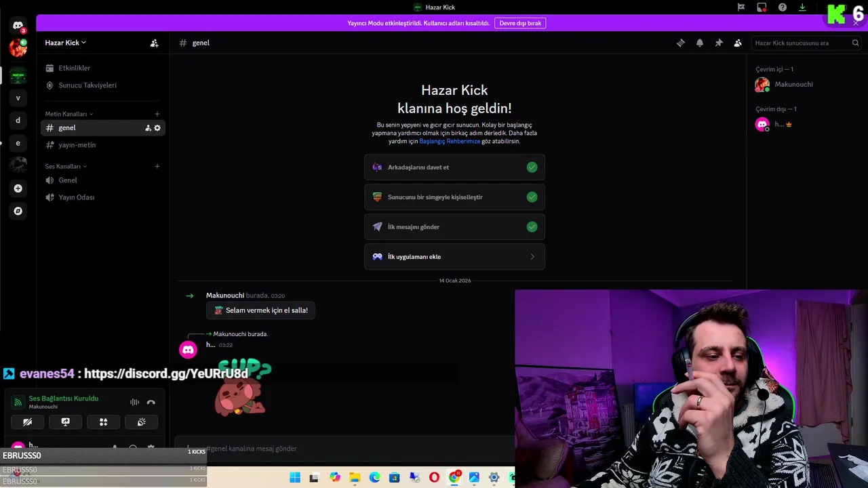
Task: Collapse the Metin Kanalları category
Action: coord(69,114)
